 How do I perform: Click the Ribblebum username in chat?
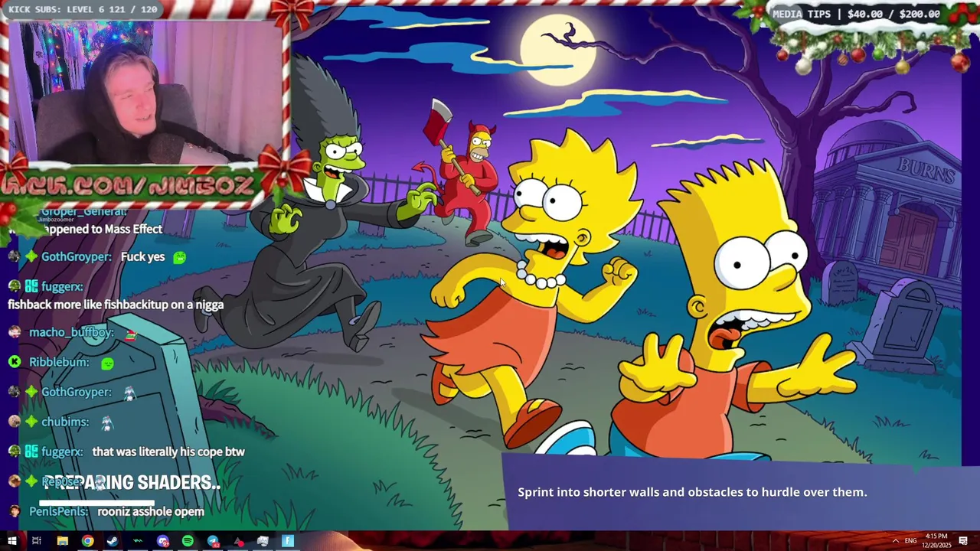pyautogui.click(x=59, y=362)
